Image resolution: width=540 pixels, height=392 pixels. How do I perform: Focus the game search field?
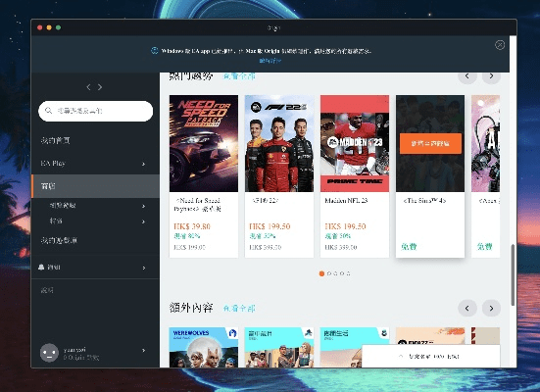[x=95, y=111]
